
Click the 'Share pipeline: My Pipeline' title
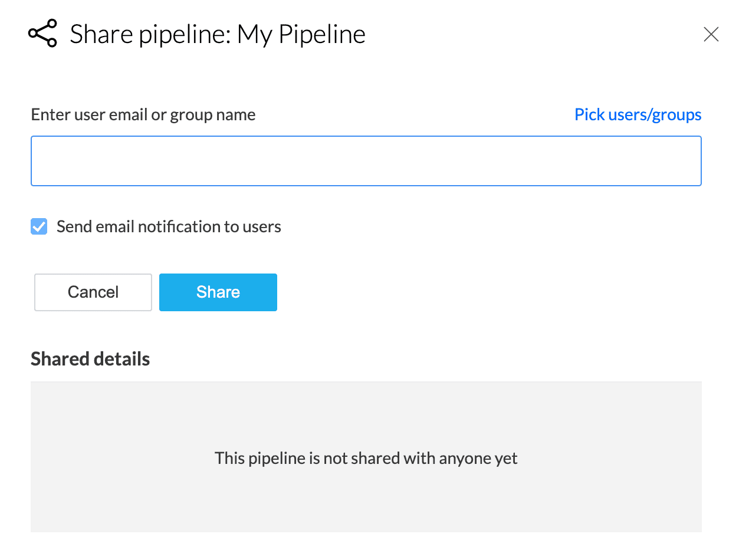tap(218, 34)
